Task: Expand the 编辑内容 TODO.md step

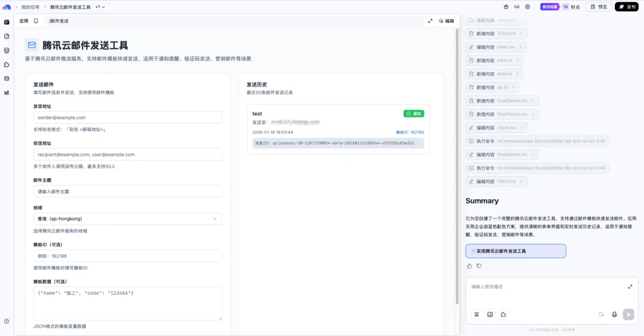Action: [x=496, y=181]
